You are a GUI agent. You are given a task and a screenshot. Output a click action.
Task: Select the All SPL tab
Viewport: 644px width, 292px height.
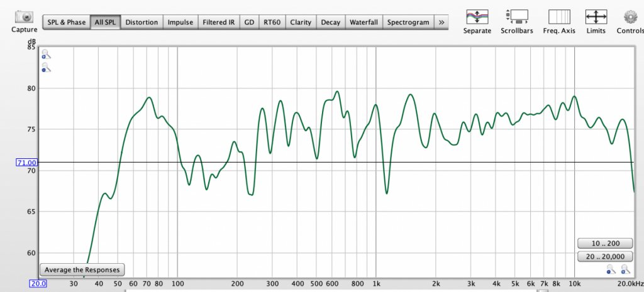105,22
